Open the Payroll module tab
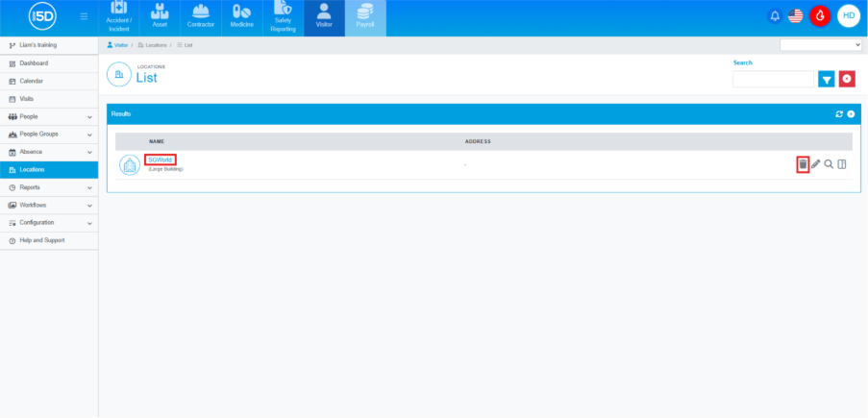The image size is (868, 418). click(x=365, y=18)
